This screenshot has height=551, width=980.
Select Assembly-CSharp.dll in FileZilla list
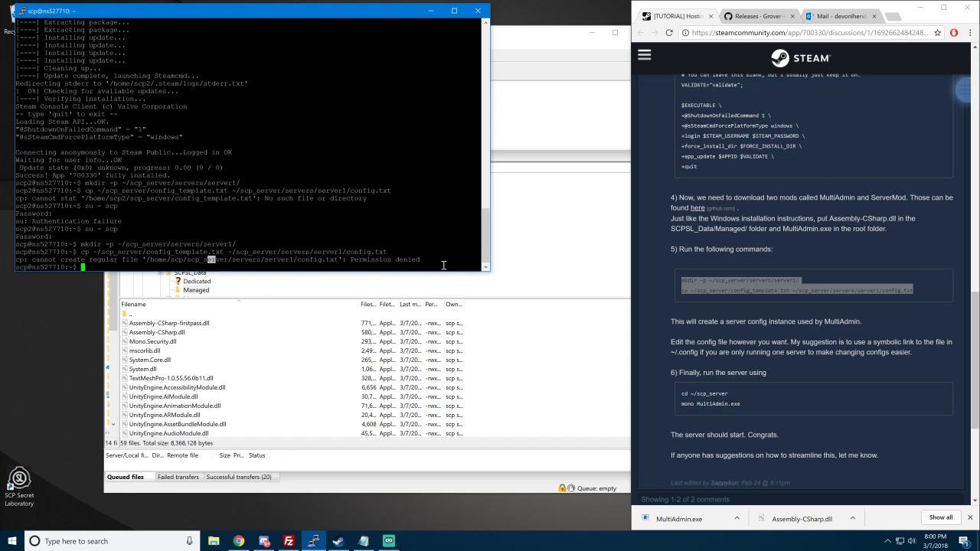pyautogui.click(x=157, y=332)
